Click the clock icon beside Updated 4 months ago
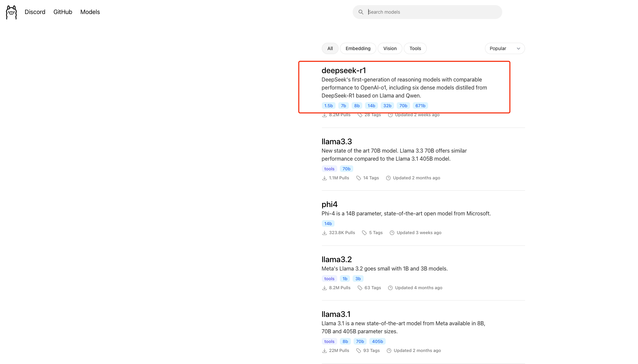 pyautogui.click(x=390, y=288)
